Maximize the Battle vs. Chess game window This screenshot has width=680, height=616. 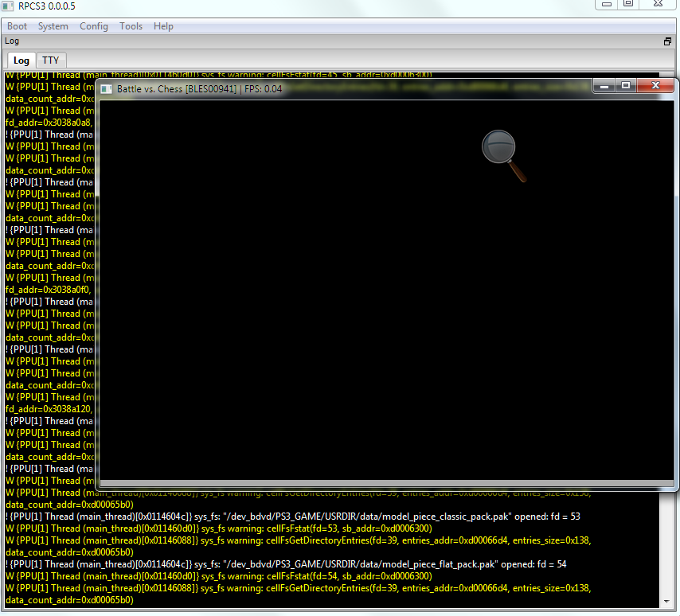[x=626, y=85]
